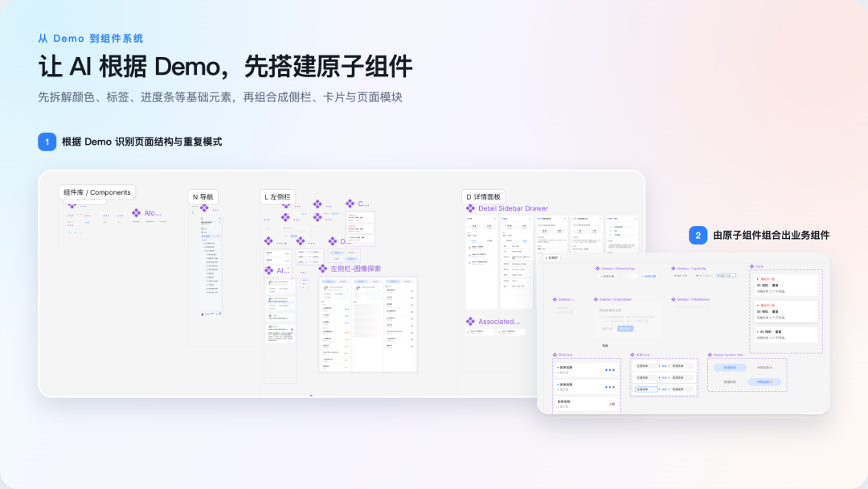Click the component icon beside 'D...'
Viewport: 868px width, 489px height.
coord(332,241)
